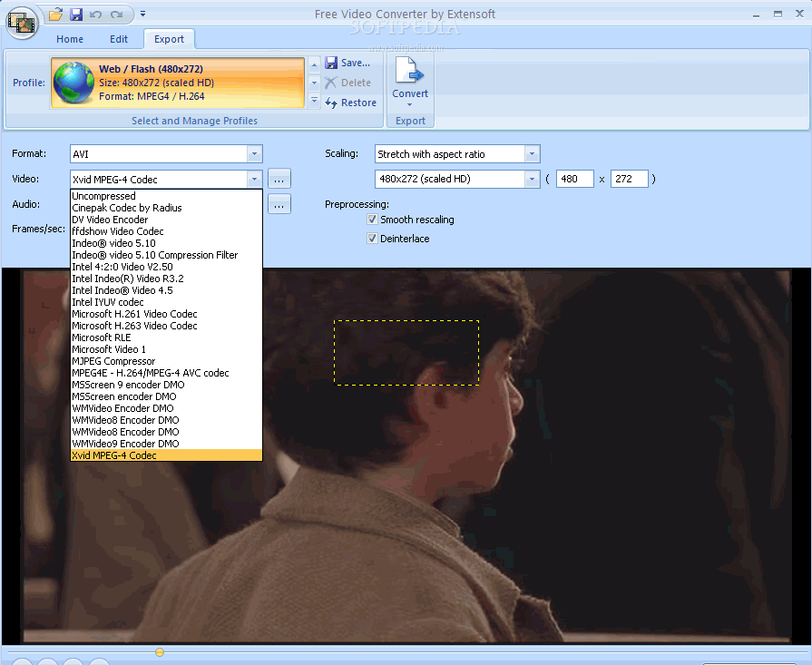Choose ffdshow Video Codec option
This screenshot has height=665, width=812.
pos(166,231)
